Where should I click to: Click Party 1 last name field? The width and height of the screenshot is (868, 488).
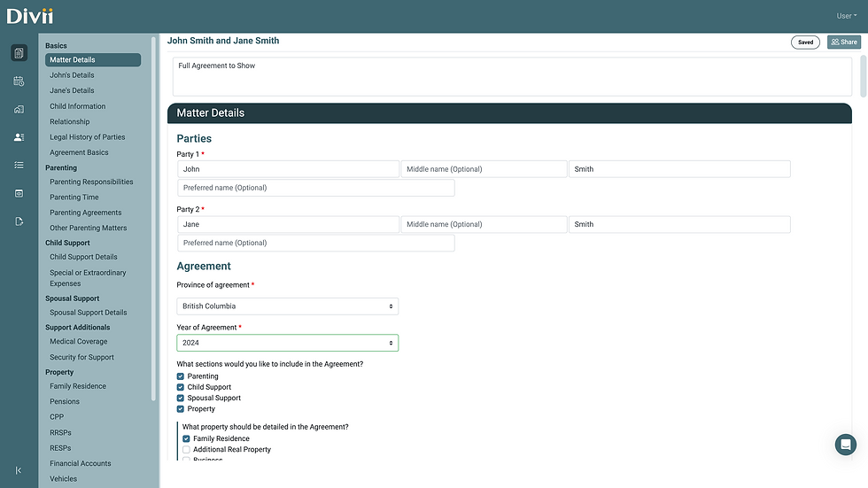(x=680, y=169)
